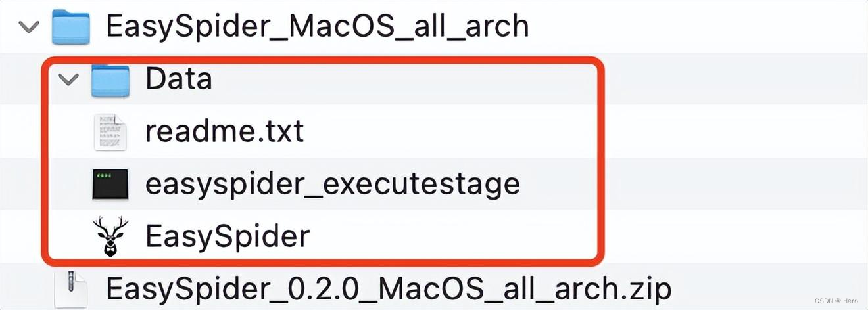Collapse the Data folder disclosure chevron
The width and height of the screenshot is (868, 310).
(x=68, y=80)
